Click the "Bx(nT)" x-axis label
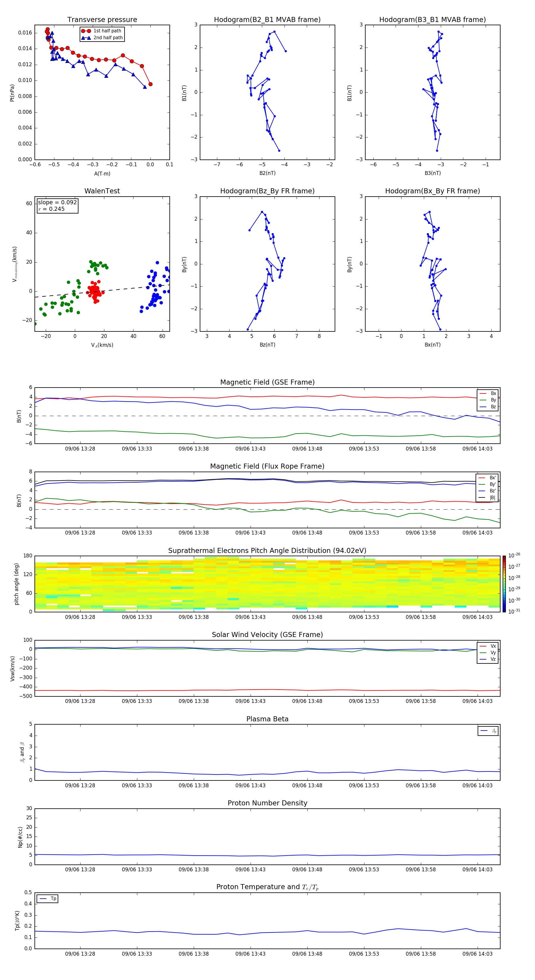This screenshot has height=980, width=535. point(432,345)
